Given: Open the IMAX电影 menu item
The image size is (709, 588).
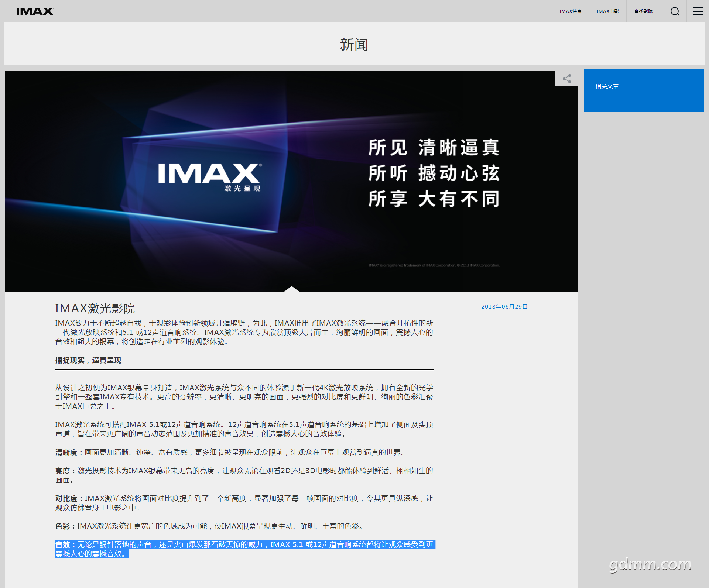Looking at the screenshot, I should coord(607,11).
